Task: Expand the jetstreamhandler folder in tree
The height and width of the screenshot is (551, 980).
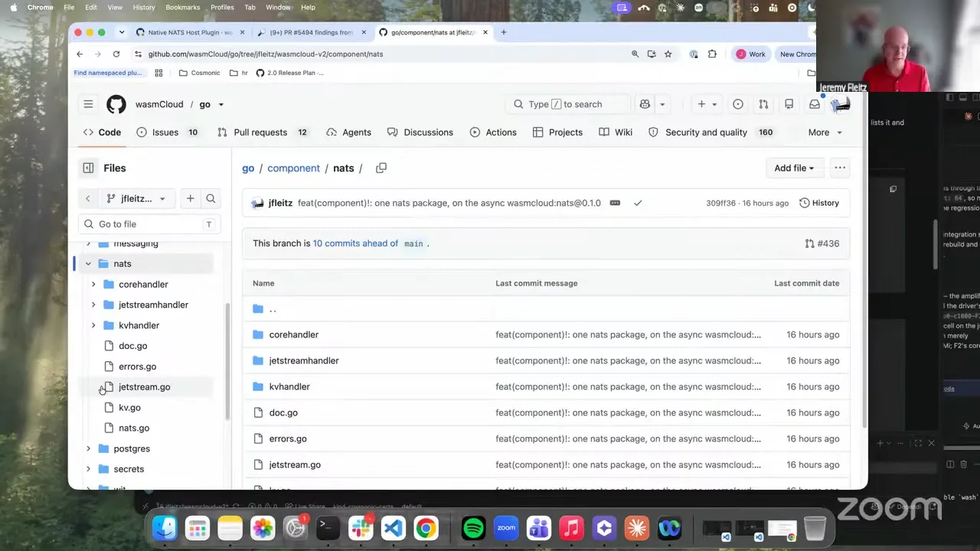Action: pos(93,305)
